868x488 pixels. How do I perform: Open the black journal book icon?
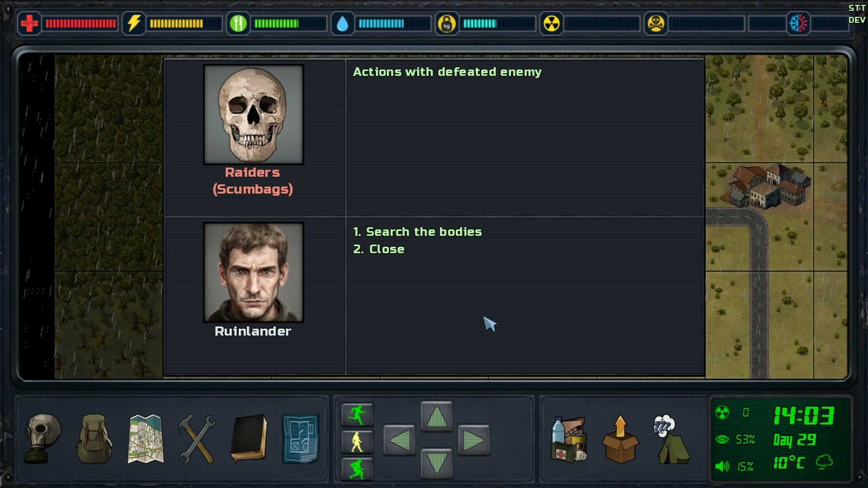248,439
